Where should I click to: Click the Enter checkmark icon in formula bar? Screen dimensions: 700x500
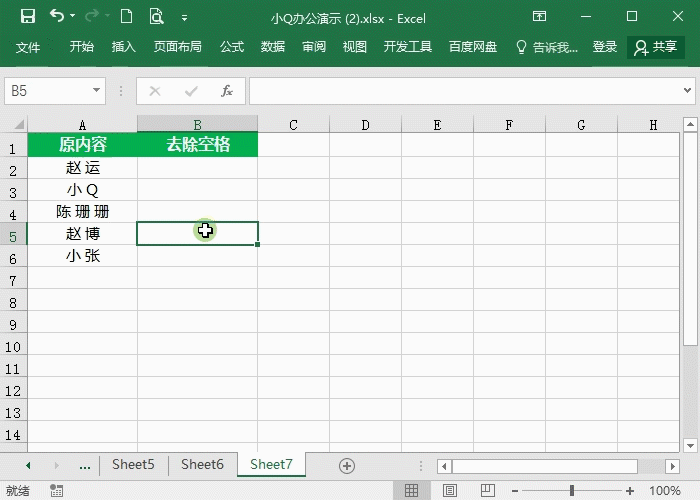click(x=191, y=91)
